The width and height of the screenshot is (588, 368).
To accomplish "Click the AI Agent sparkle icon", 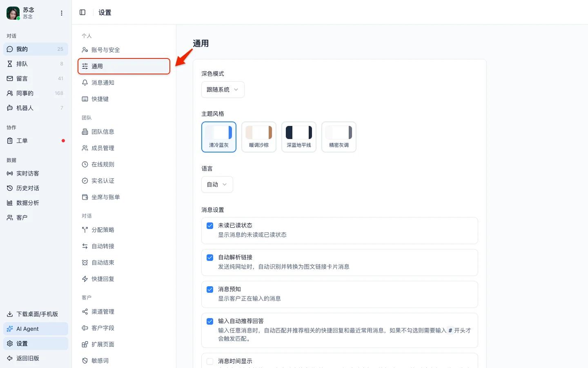I will coord(10,329).
